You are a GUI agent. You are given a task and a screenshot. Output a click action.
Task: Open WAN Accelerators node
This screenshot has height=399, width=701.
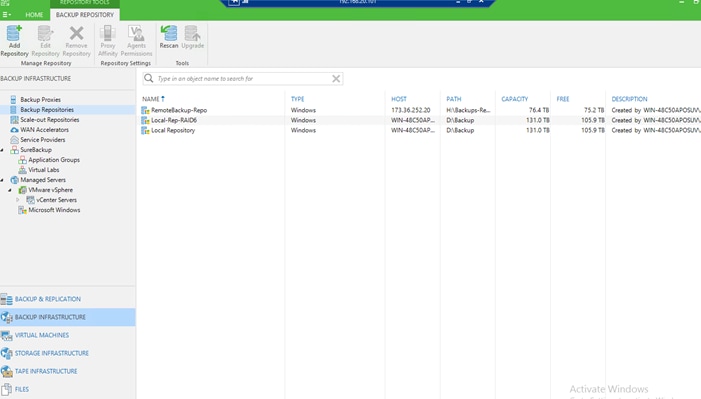point(44,130)
